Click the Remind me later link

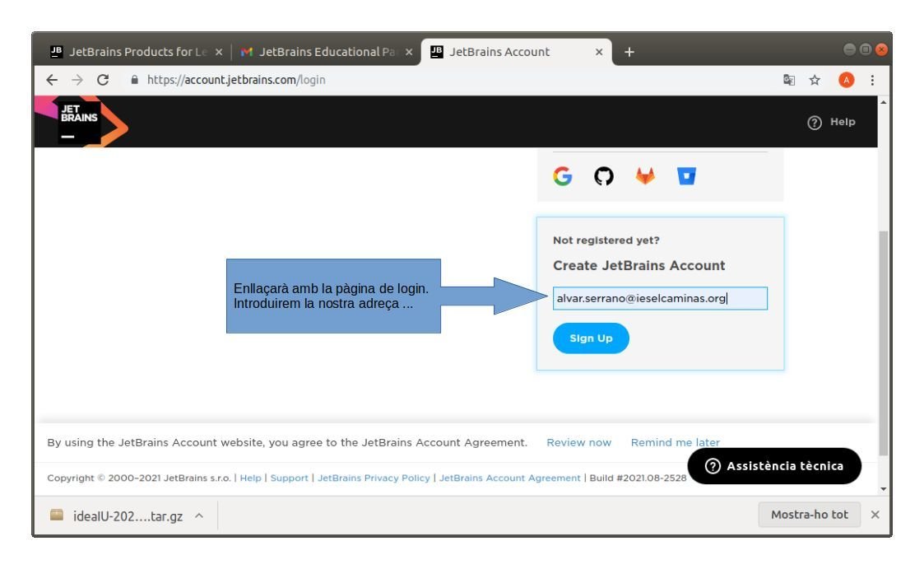click(676, 442)
